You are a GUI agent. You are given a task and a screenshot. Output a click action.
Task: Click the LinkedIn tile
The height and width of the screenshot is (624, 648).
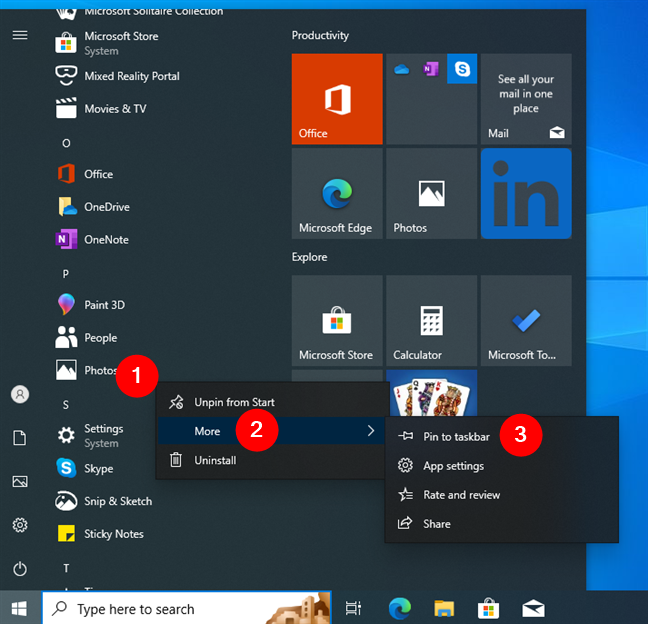(x=526, y=193)
